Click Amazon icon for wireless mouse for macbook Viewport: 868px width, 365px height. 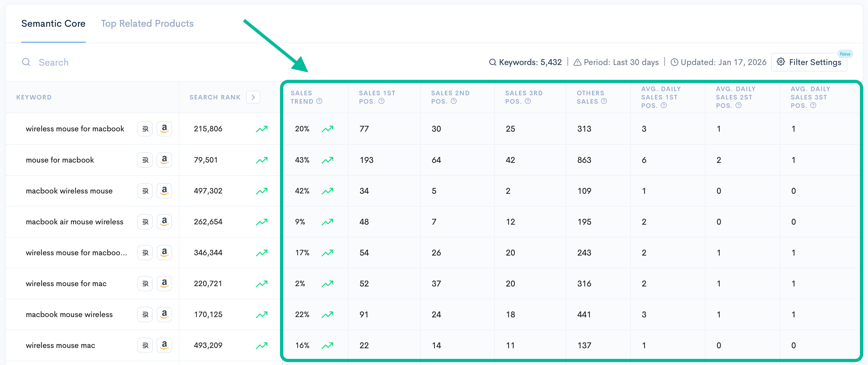[x=164, y=129]
